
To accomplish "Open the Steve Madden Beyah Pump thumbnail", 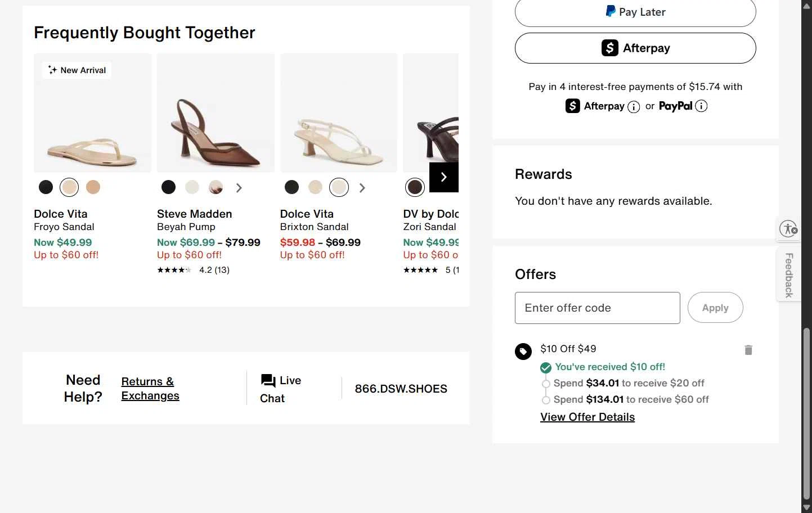I will point(216,113).
